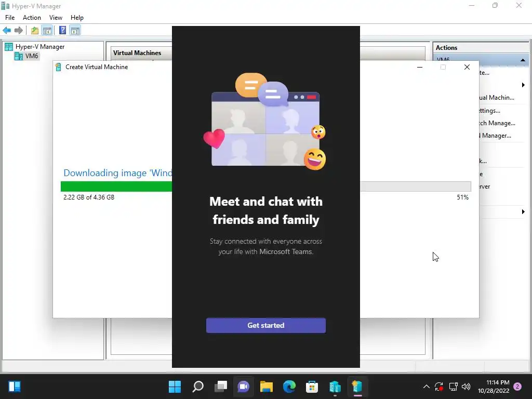The height and width of the screenshot is (399, 532).
Task: Open taskbar Search
Action: coord(198,387)
